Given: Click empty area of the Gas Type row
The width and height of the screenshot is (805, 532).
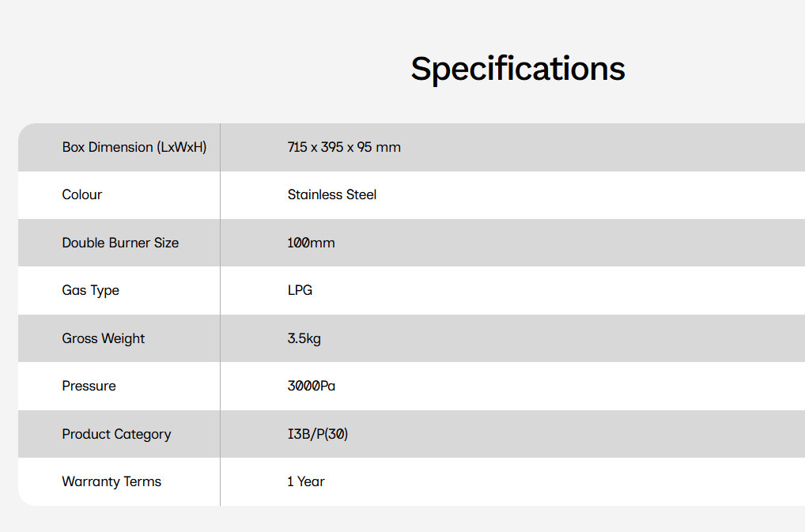Looking at the screenshot, I should point(565,290).
